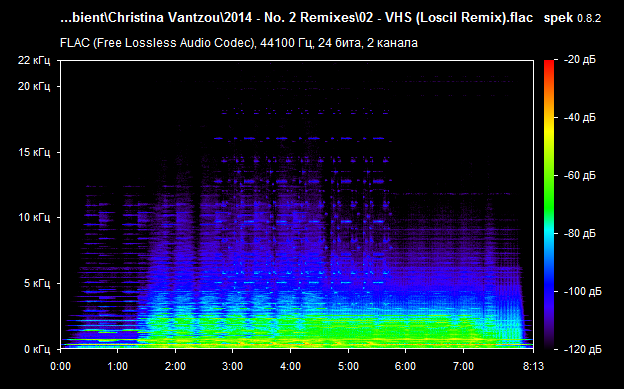The width and height of the screenshot is (624, 389).
Task: Click the FLAC codec info line
Action: [x=239, y=43]
